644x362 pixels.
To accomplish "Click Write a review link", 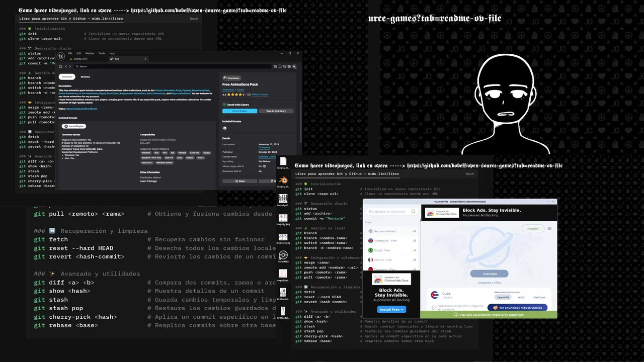I will click(260, 95).
